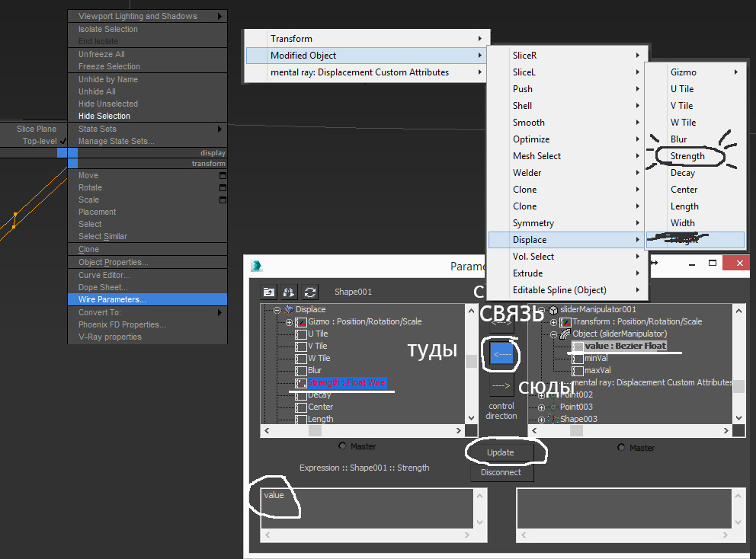Click the Blur track icon in left tree
756x559 pixels.
click(301, 371)
